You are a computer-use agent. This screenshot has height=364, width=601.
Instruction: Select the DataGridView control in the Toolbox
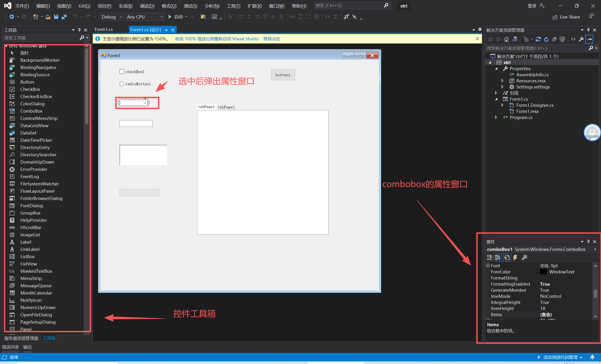click(x=34, y=126)
